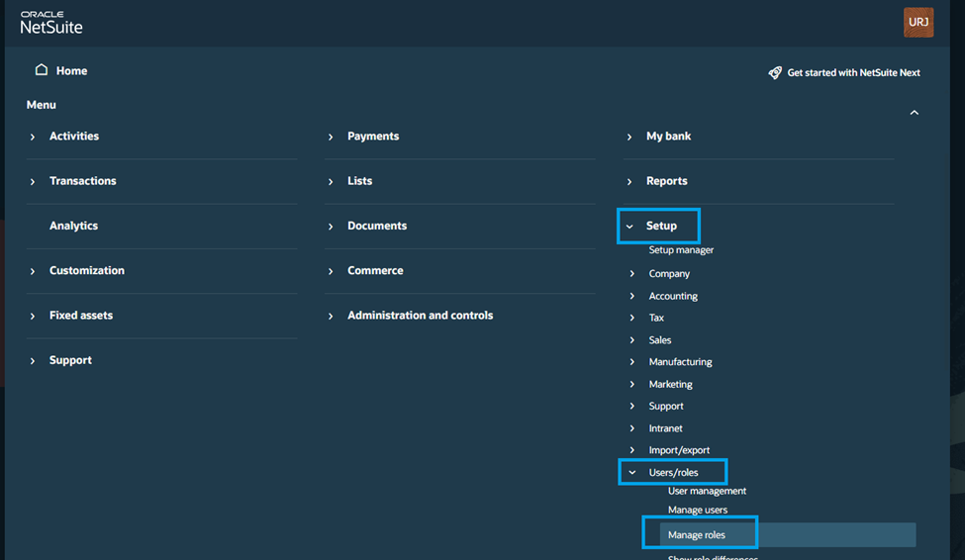This screenshot has height=560, width=965.
Task: Expand the Payments chevron
Action: 331,137
